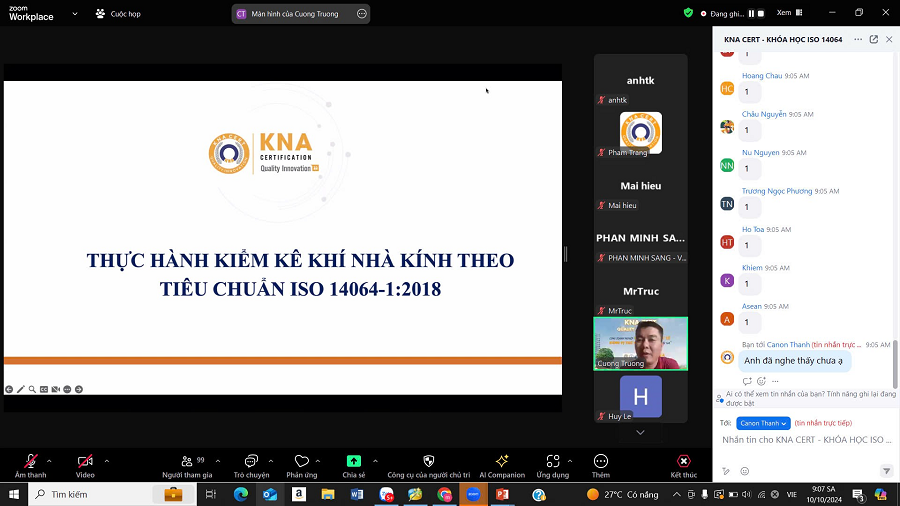This screenshot has height=506, width=900.
Task: Open Công cụ của người chủ trì shield
Action: [429, 461]
